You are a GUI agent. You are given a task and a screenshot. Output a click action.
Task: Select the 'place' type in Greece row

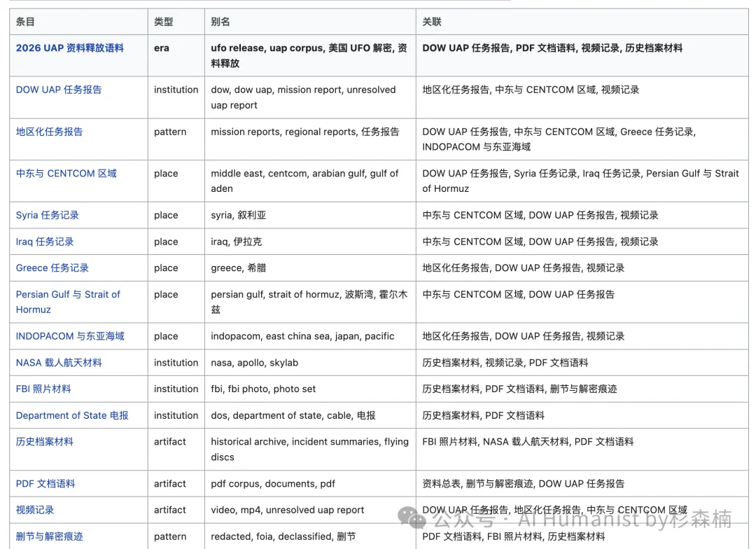tap(166, 267)
